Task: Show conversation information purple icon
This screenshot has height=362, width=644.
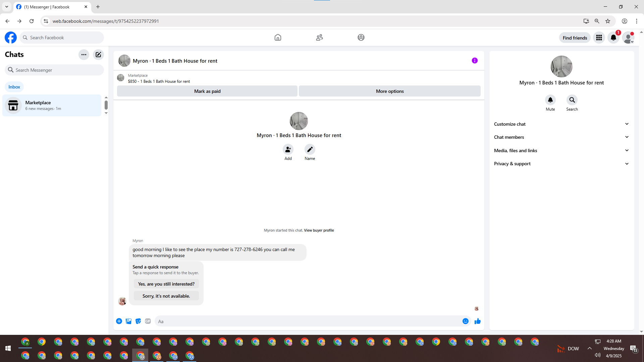Action: [x=475, y=61]
